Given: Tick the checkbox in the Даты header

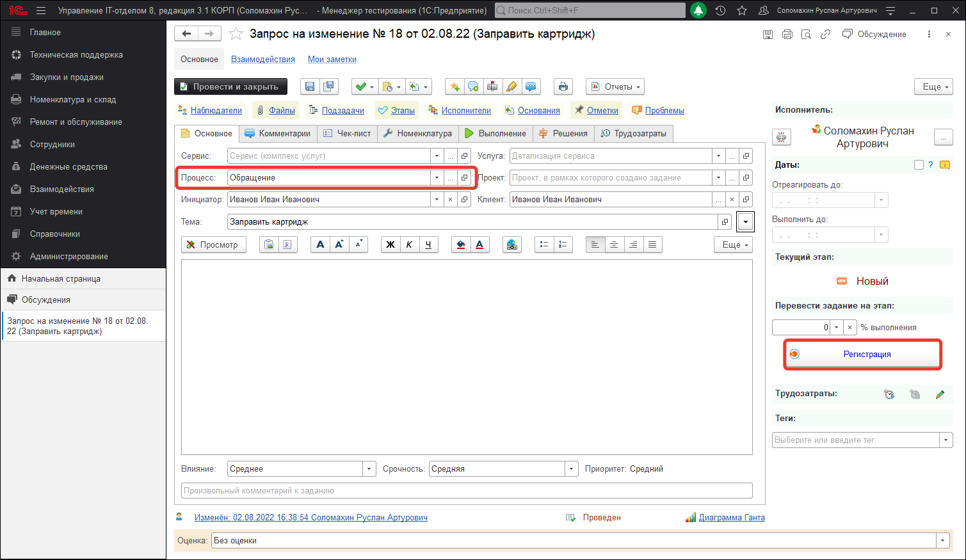Looking at the screenshot, I should (x=919, y=165).
